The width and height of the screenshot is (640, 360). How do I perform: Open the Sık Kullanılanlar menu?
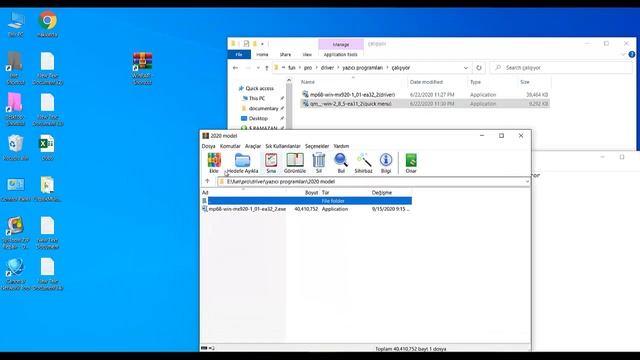click(x=283, y=146)
